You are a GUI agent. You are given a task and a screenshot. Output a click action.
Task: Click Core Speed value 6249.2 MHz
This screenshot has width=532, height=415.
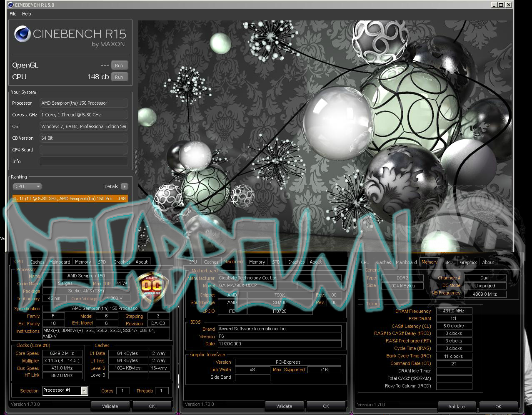pos(62,353)
